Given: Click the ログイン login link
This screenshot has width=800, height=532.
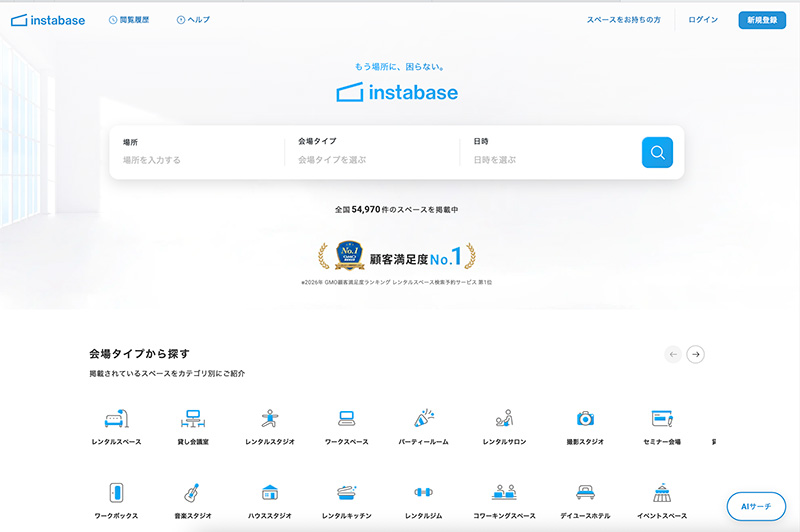Looking at the screenshot, I should (703, 20).
